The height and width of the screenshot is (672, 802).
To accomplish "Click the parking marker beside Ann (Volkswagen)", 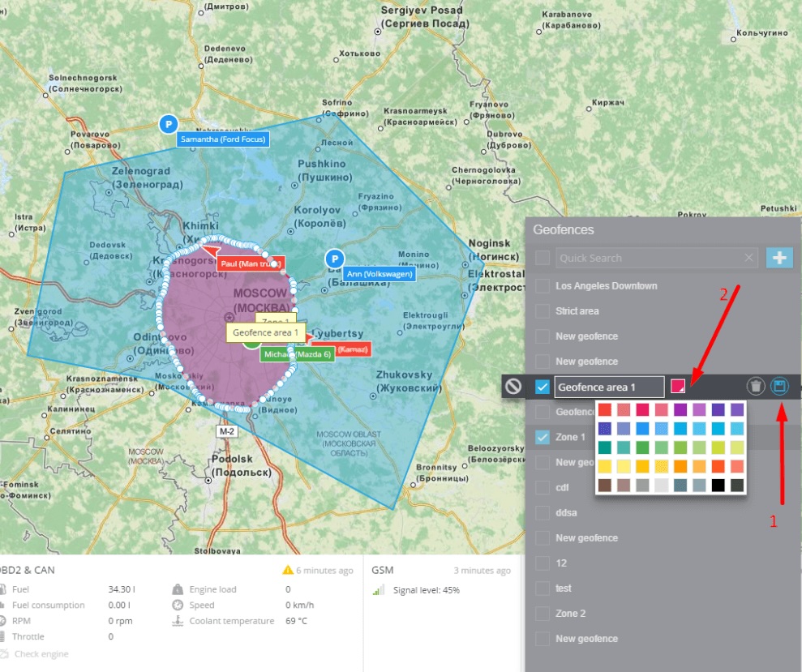I will coord(333,259).
